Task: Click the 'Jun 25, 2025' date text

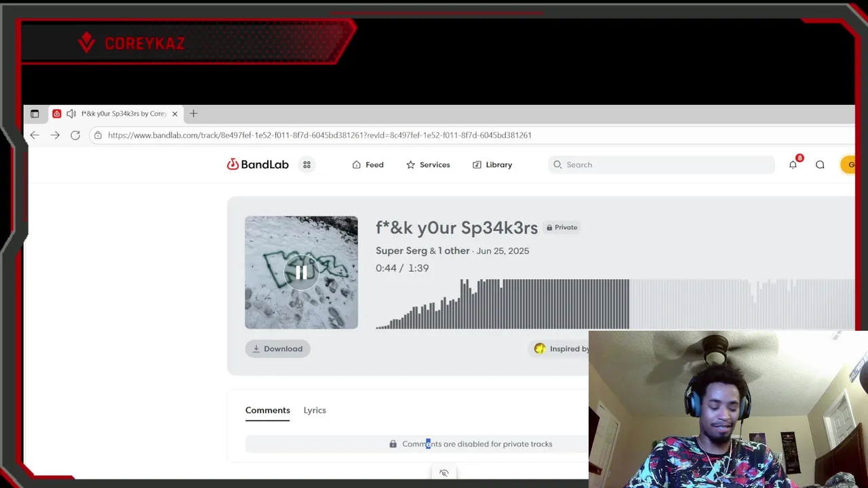Action: click(502, 251)
